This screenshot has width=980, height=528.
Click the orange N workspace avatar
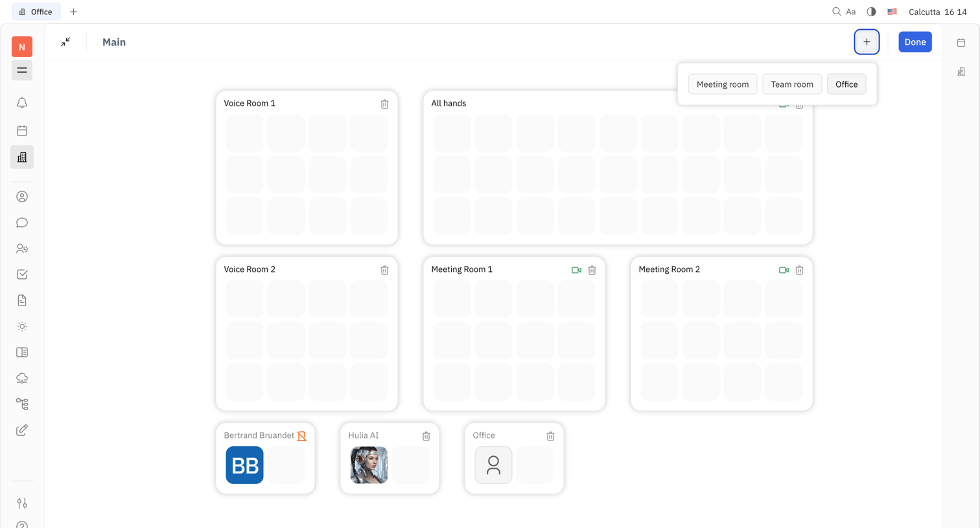point(22,47)
